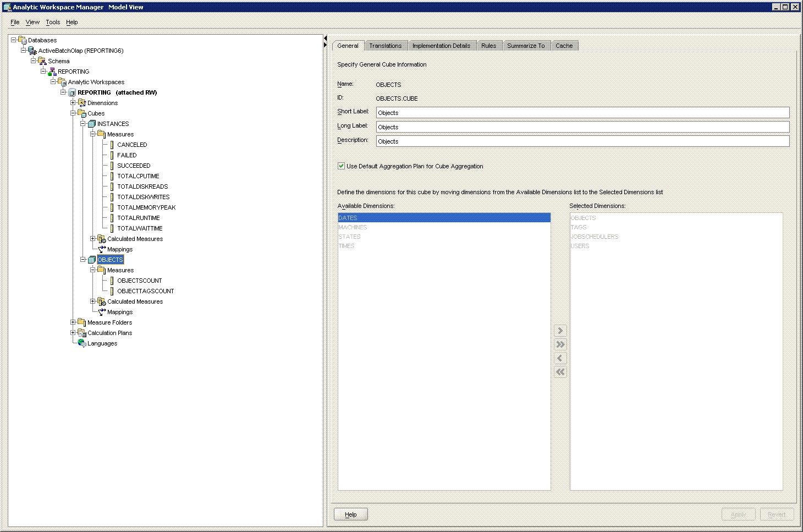Open the Tools menu
Screen dimensions: 803x532
point(53,22)
